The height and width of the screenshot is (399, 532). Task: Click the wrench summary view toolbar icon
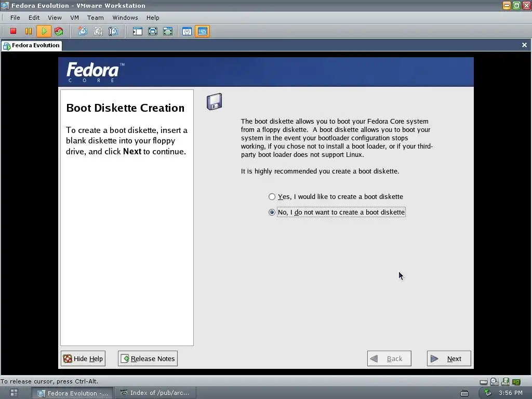tap(187, 31)
